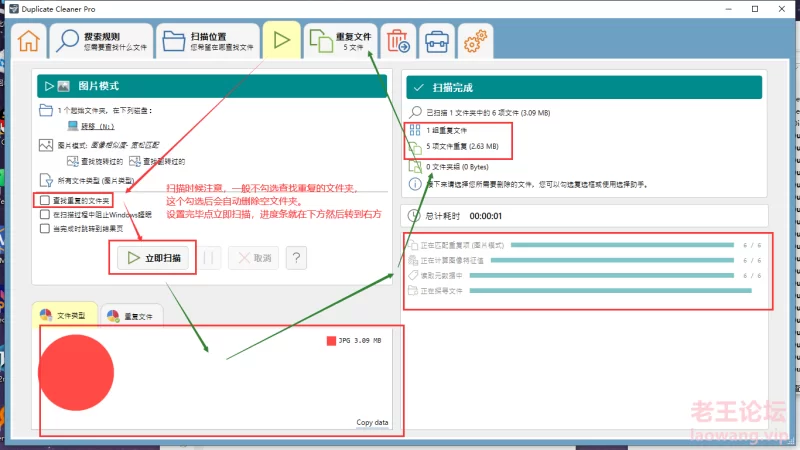800x450 pixels.
Task: Select the 文件类型 chart tab
Action: (x=64, y=315)
